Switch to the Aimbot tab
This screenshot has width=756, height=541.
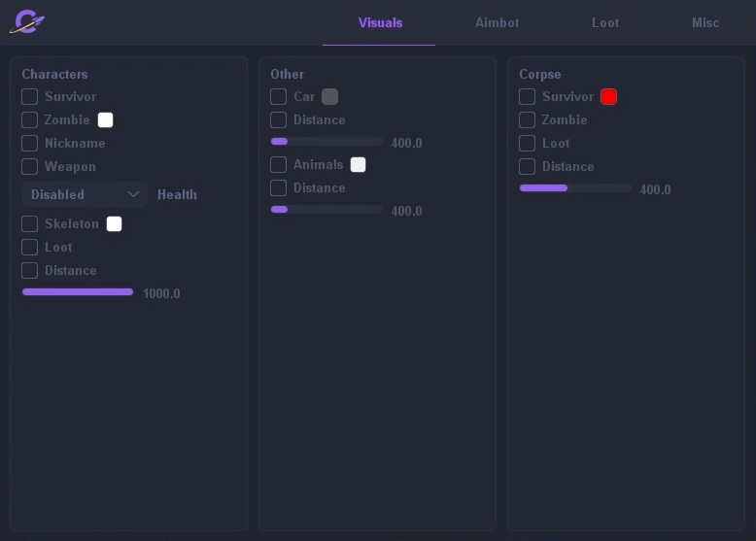tap(497, 22)
